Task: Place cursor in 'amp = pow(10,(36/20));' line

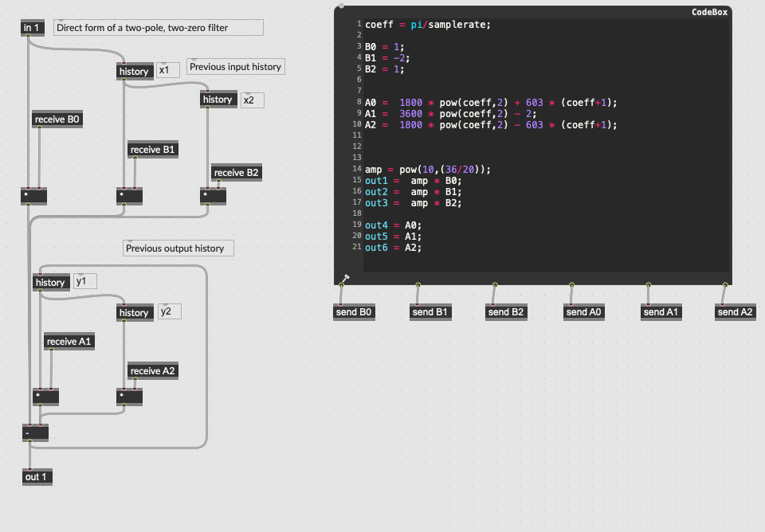Action: pyautogui.click(x=428, y=169)
